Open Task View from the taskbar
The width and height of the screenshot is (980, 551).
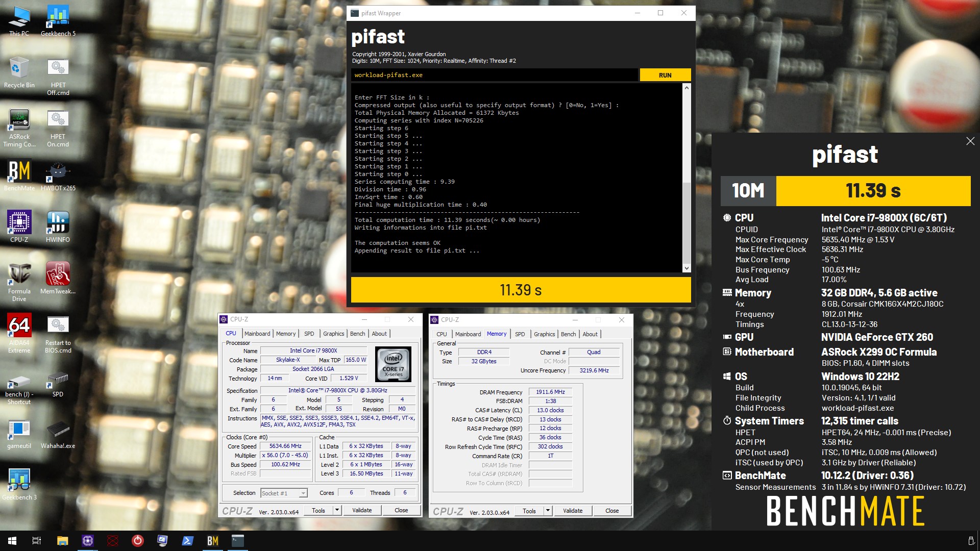click(37, 541)
